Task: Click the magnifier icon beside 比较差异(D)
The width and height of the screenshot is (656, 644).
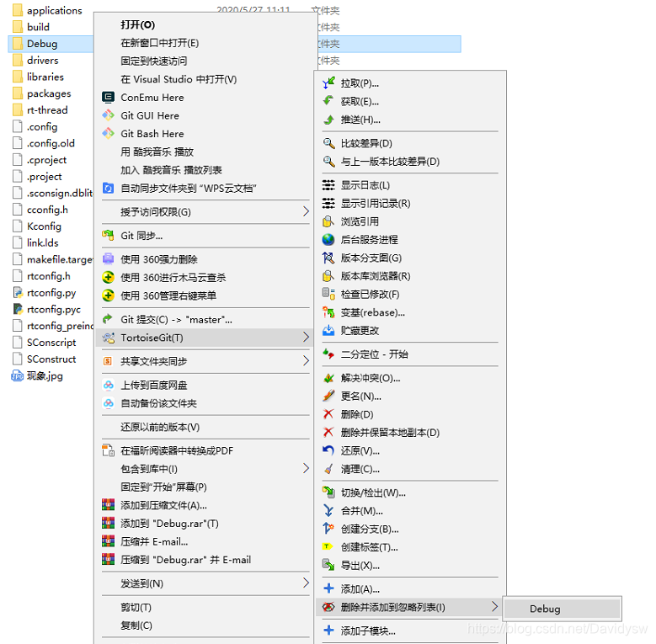Action: coord(328,143)
